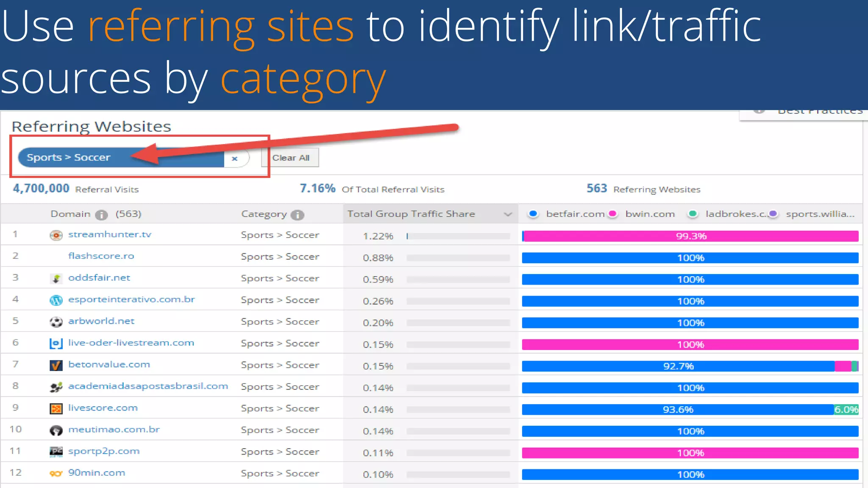Click the 0.88% share value
The image size is (868, 488).
pyautogui.click(x=378, y=258)
